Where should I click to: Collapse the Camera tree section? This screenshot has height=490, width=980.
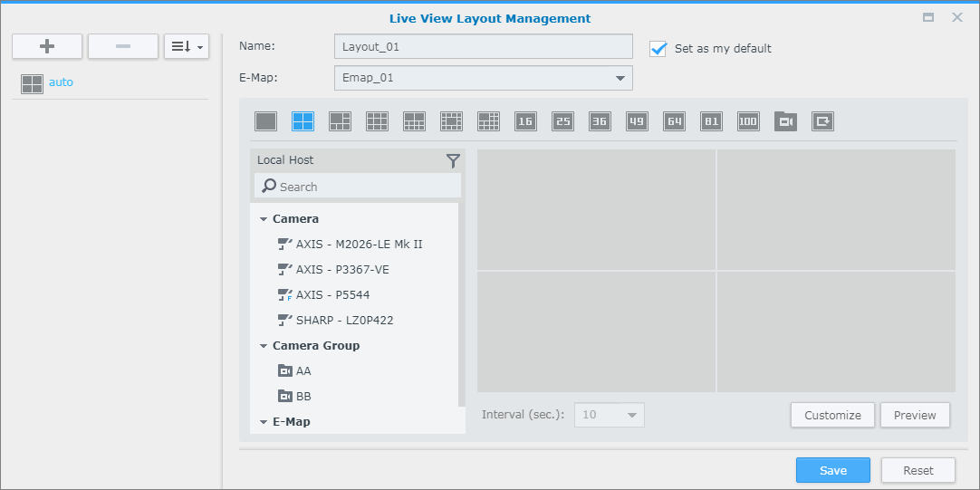coord(264,219)
